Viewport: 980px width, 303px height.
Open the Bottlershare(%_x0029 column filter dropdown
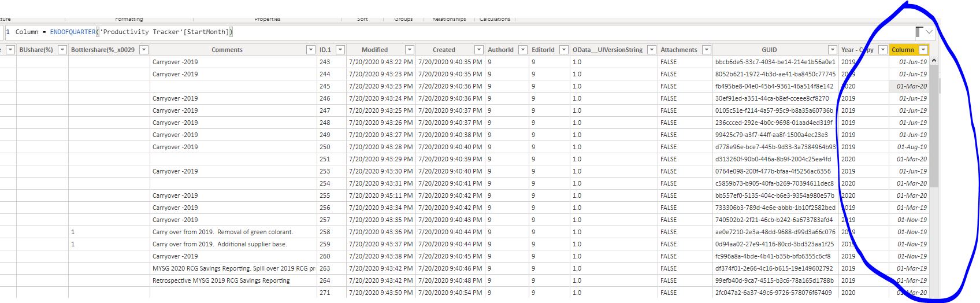[143, 50]
